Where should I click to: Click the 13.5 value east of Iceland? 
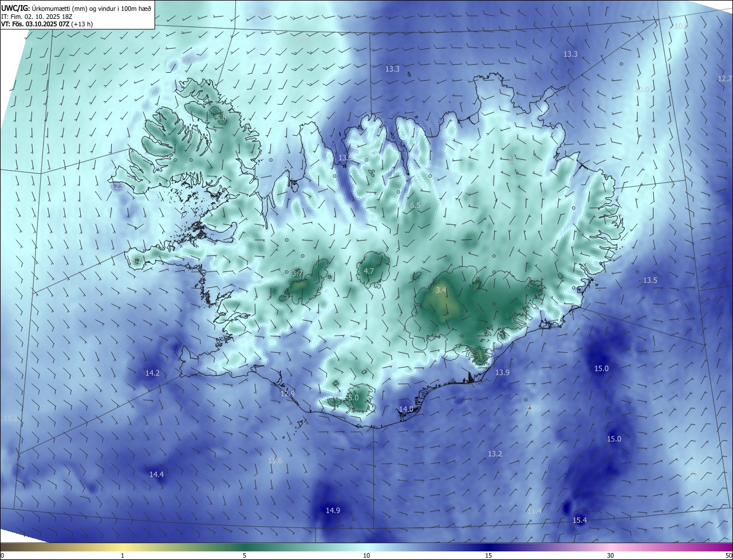pyautogui.click(x=650, y=280)
